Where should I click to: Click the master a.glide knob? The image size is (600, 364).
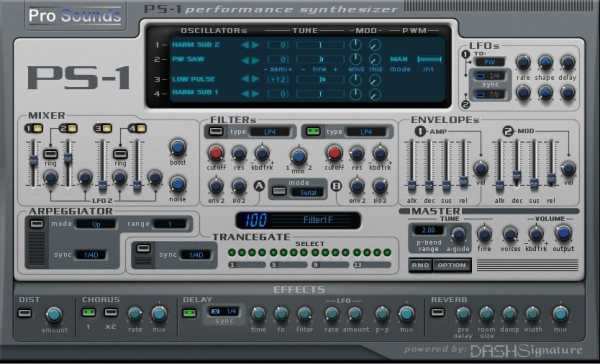coord(458,234)
